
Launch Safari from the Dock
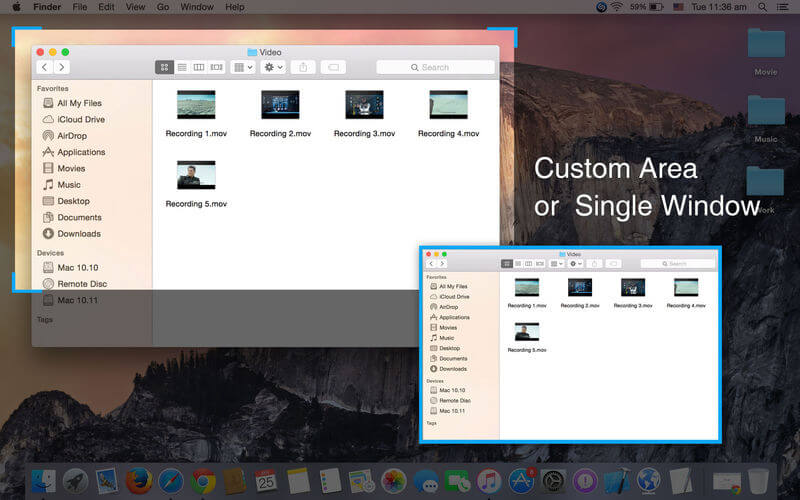click(x=171, y=481)
